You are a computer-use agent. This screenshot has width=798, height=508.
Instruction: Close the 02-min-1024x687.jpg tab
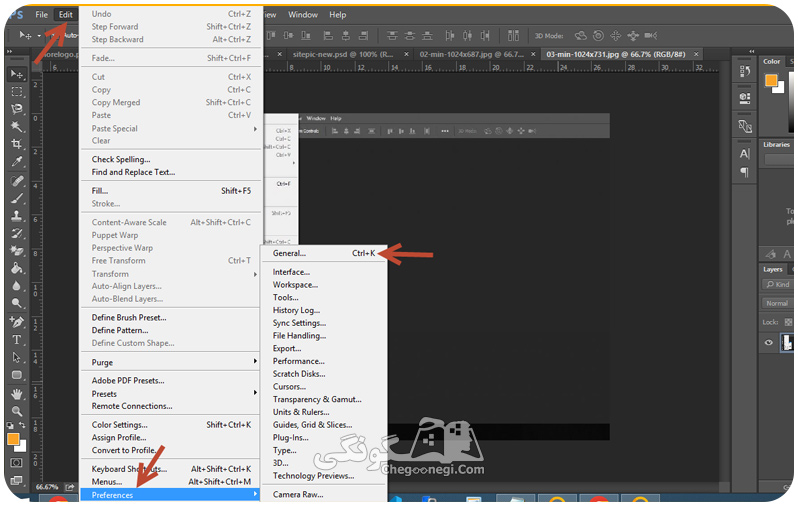tap(533, 54)
